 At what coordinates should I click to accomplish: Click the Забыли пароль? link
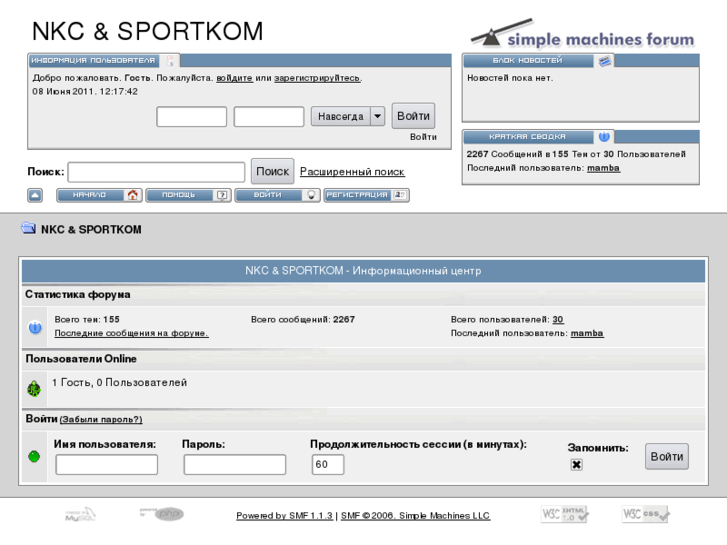coord(101,419)
